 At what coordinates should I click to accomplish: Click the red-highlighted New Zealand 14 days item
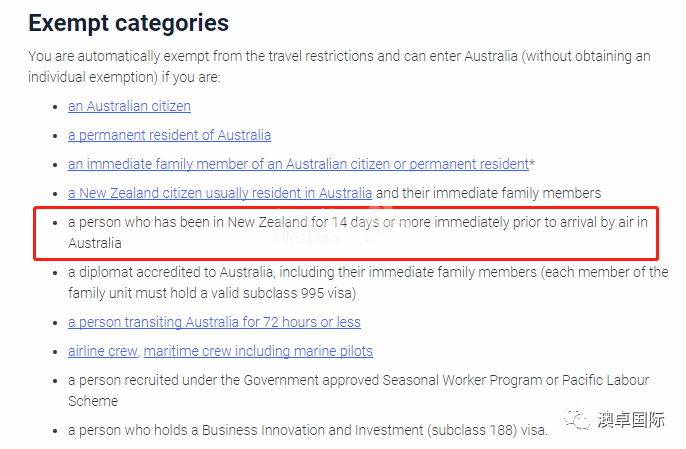click(x=346, y=233)
